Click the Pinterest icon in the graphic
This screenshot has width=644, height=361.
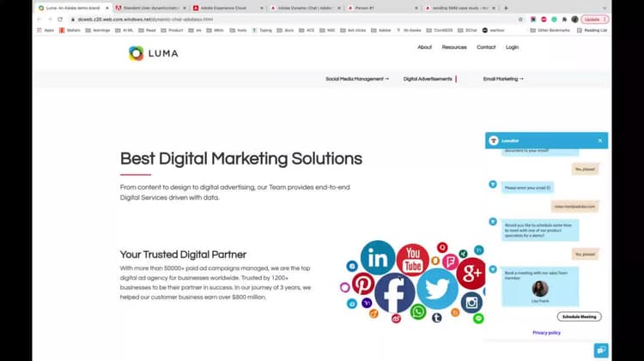click(x=363, y=284)
